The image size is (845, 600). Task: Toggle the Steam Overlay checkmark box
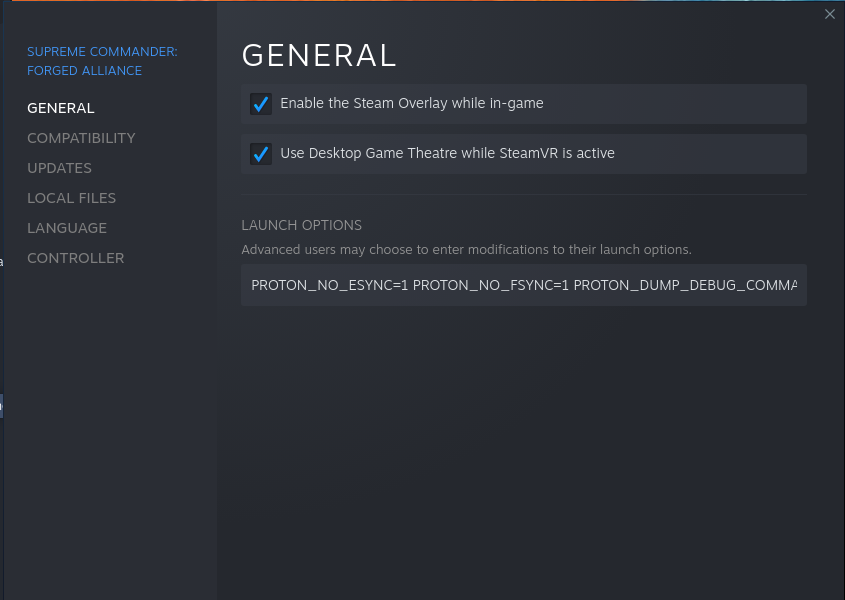(261, 104)
